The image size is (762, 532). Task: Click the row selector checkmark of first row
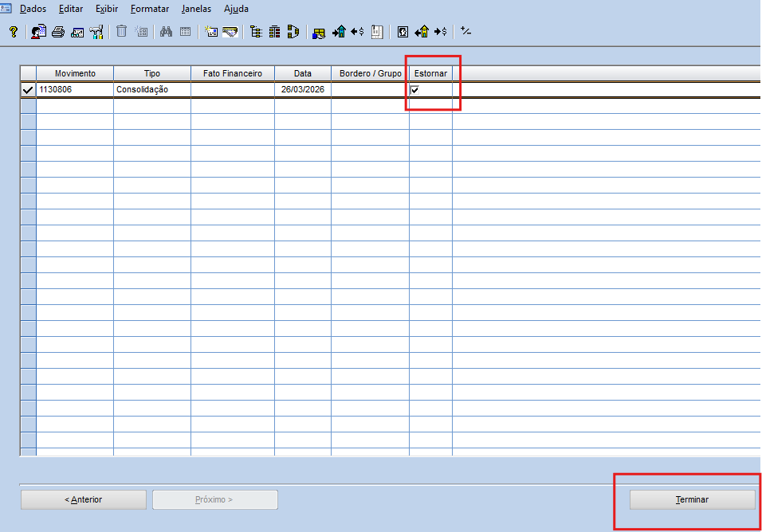[x=28, y=90]
